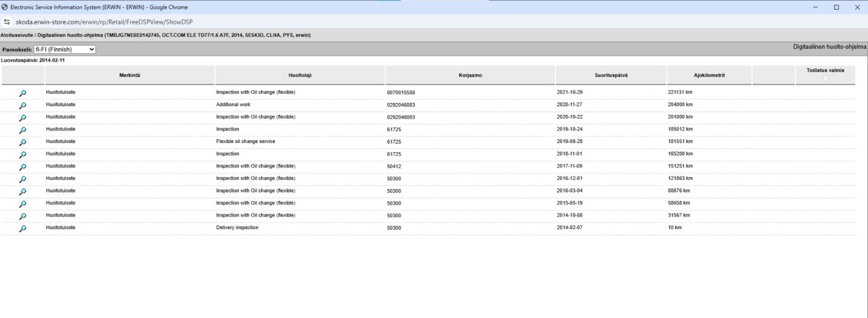Select the Korjaamo column header
868x318 pixels.
(470, 75)
